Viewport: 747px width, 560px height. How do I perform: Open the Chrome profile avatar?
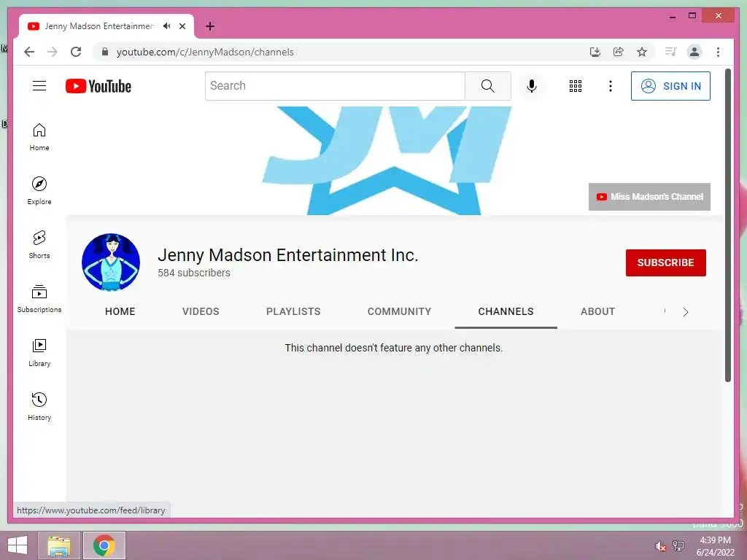tap(694, 52)
